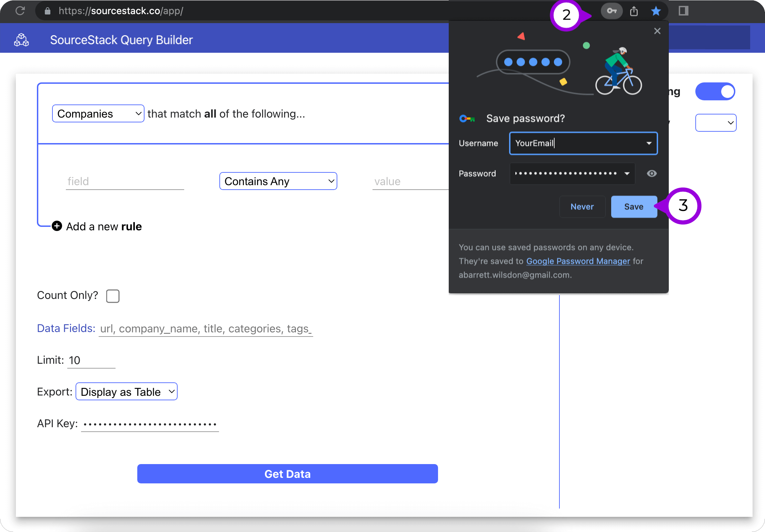The height and width of the screenshot is (532, 765).
Task: Click the masked Password field in popup
Action: click(x=572, y=173)
